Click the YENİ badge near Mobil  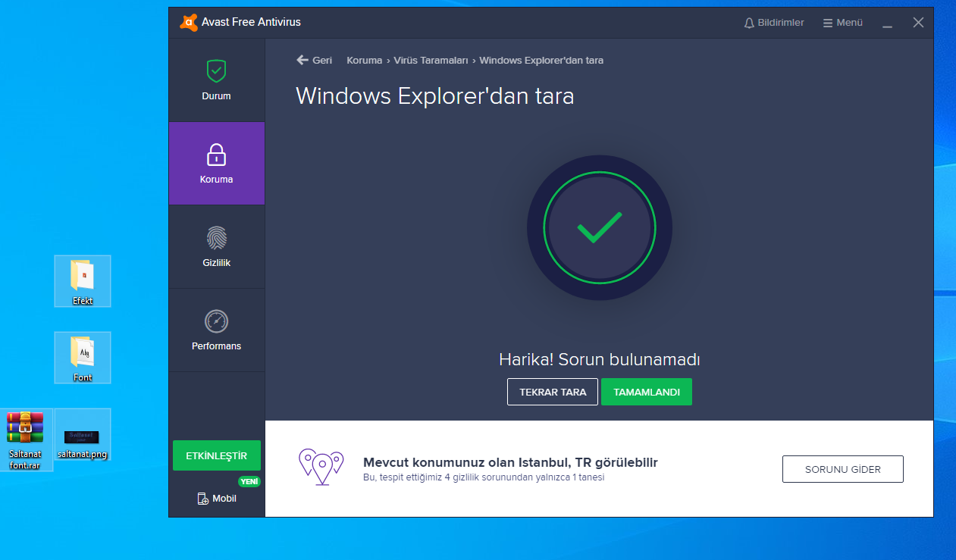pos(249,481)
